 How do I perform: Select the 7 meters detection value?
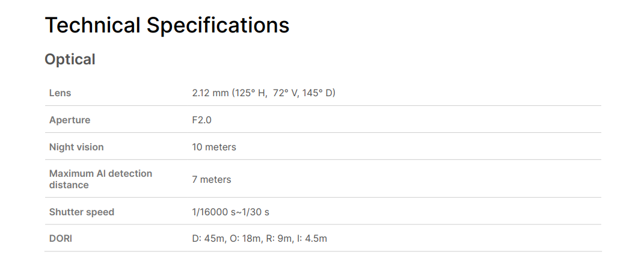point(212,179)
